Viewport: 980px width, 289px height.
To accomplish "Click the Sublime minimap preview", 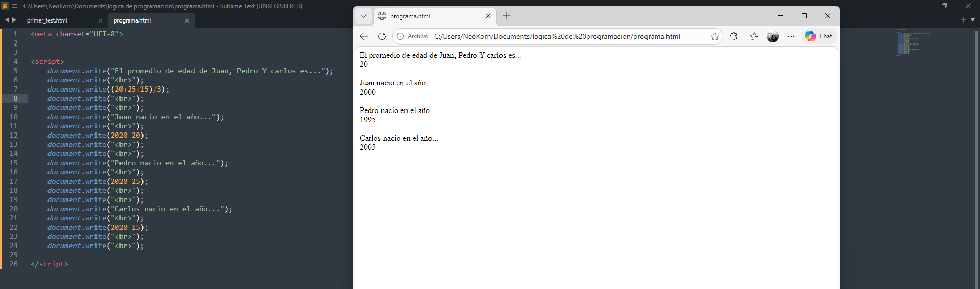I will point(913,42).
